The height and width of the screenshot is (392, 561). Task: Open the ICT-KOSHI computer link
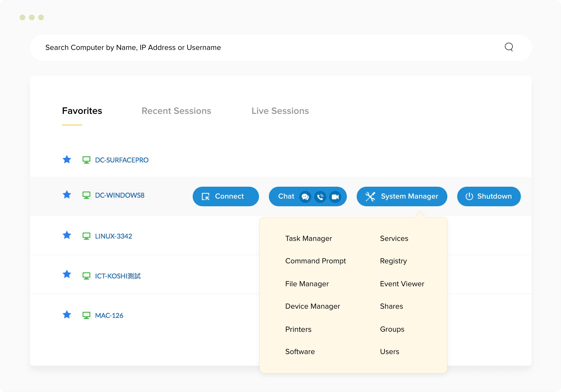pyautogui.click(x=118, y=276)
